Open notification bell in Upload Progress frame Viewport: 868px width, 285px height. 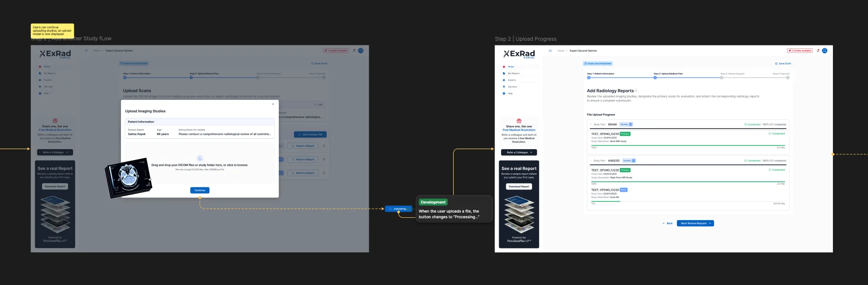[x=818, y=51]
